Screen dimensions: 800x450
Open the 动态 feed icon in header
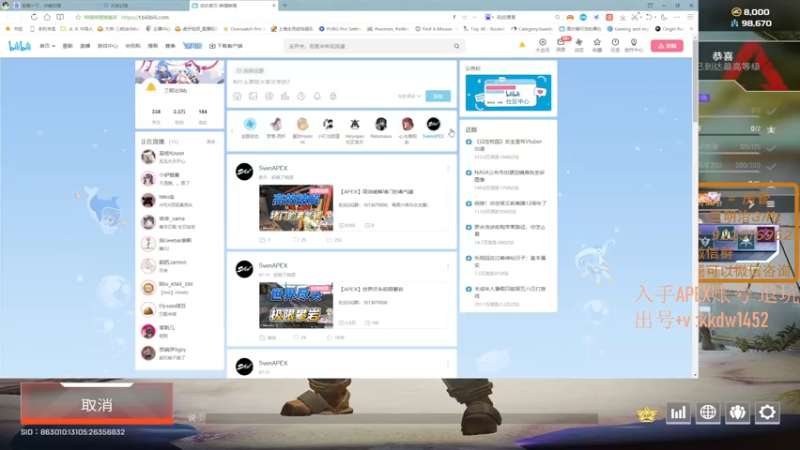[579, 45]
